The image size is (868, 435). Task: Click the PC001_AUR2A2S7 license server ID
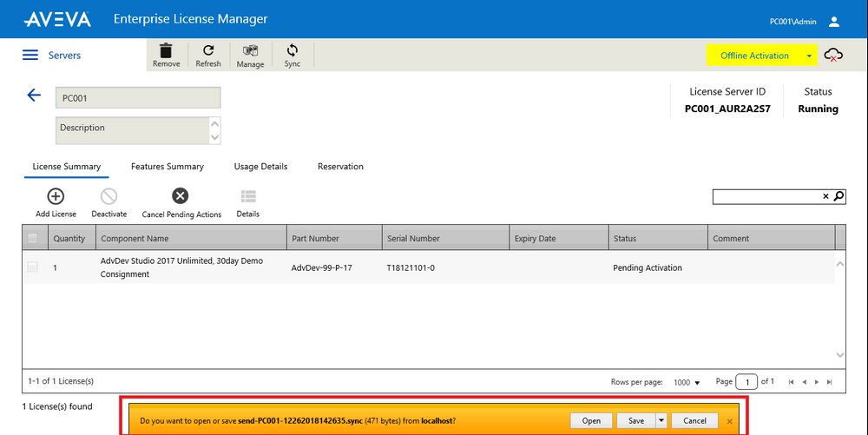[727, 109]
